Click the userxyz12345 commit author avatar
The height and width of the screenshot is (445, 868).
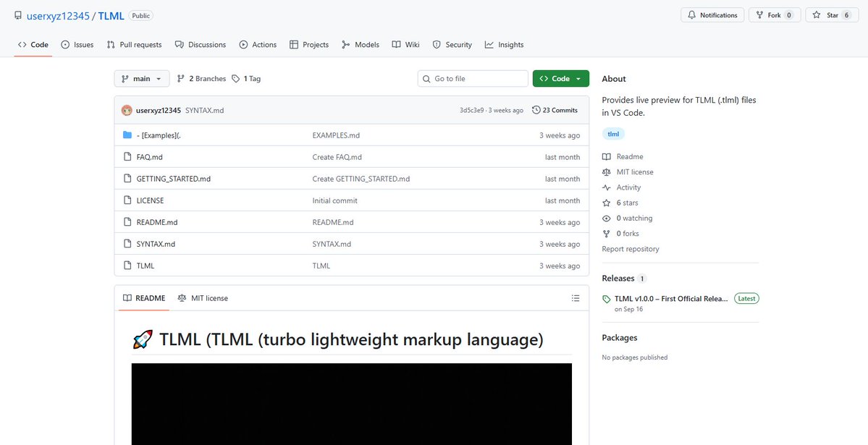click(x=127, y=110)
